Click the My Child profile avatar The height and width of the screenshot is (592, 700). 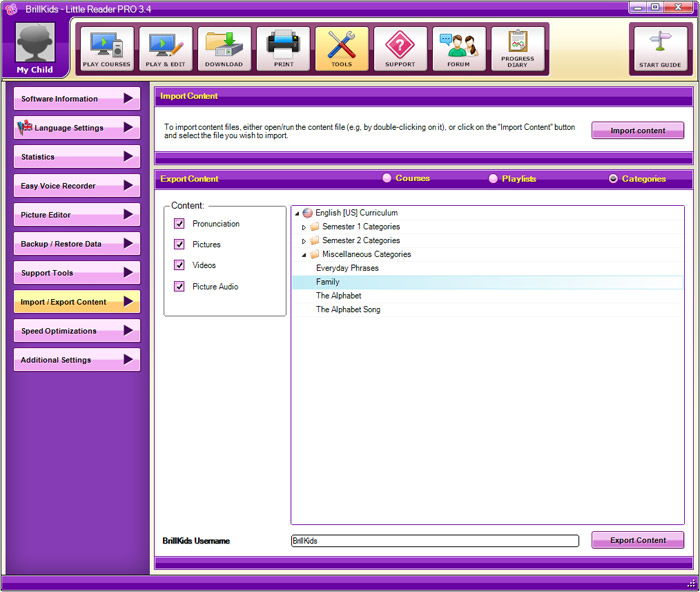35,43
